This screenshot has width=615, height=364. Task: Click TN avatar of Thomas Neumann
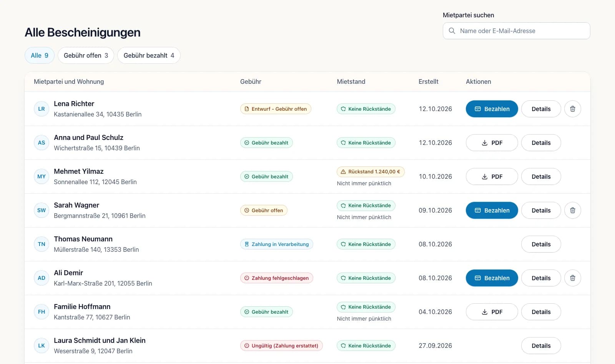point(42,244)
